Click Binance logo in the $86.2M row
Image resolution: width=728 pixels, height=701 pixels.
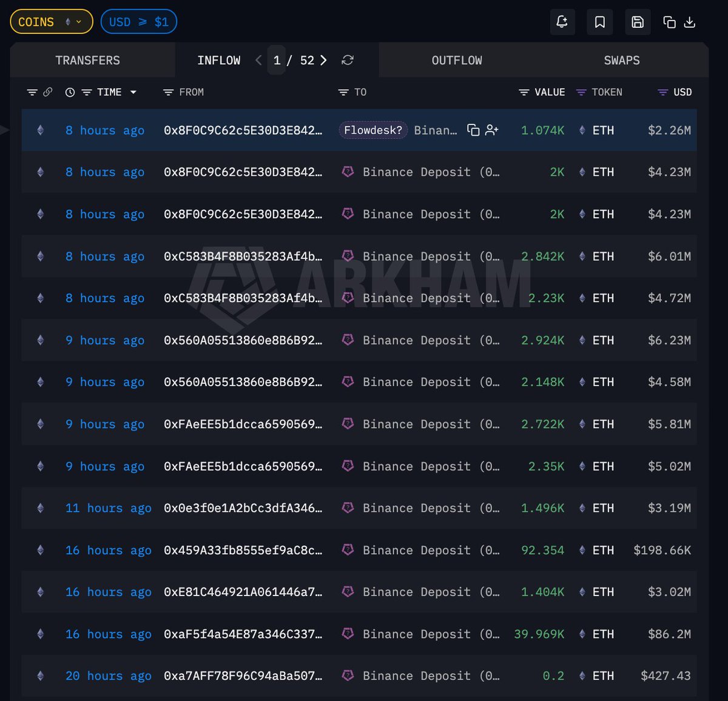[x=348, y=634]
